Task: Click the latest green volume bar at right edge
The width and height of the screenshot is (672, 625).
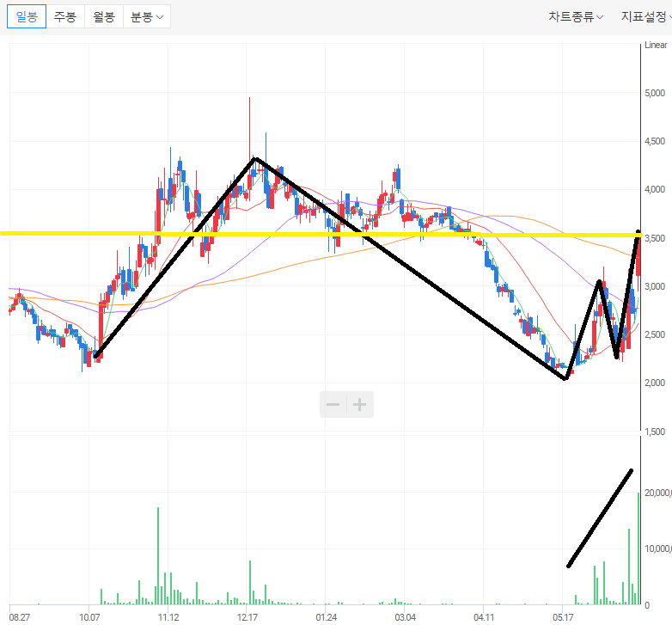Action: point(638,548)
